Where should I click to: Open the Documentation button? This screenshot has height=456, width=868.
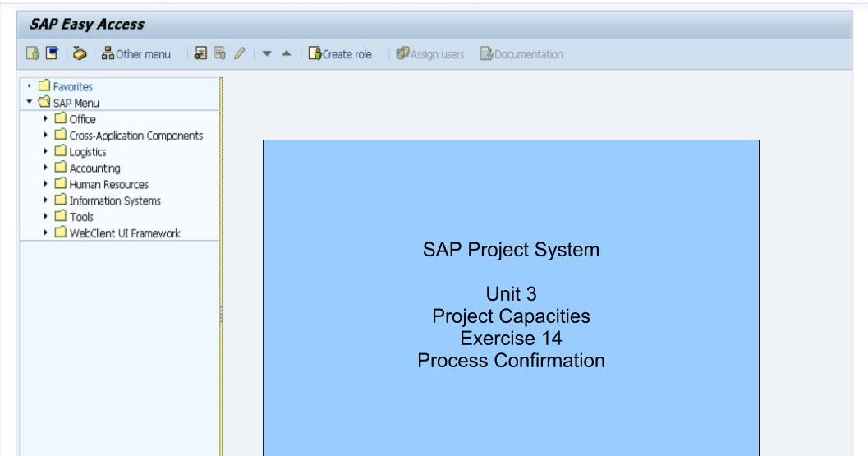tap(521, 53)
